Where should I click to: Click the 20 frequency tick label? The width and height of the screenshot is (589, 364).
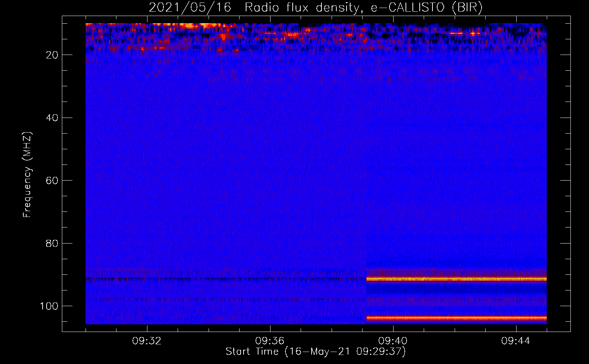tap(52, 55)
